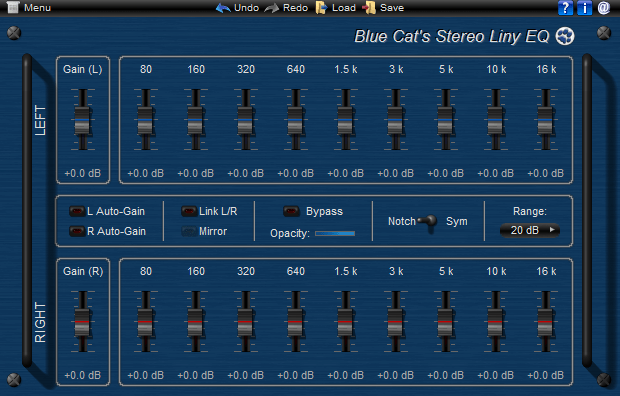
Task: Click right 10 k +0.0 dB value
Action: [496, 375]
